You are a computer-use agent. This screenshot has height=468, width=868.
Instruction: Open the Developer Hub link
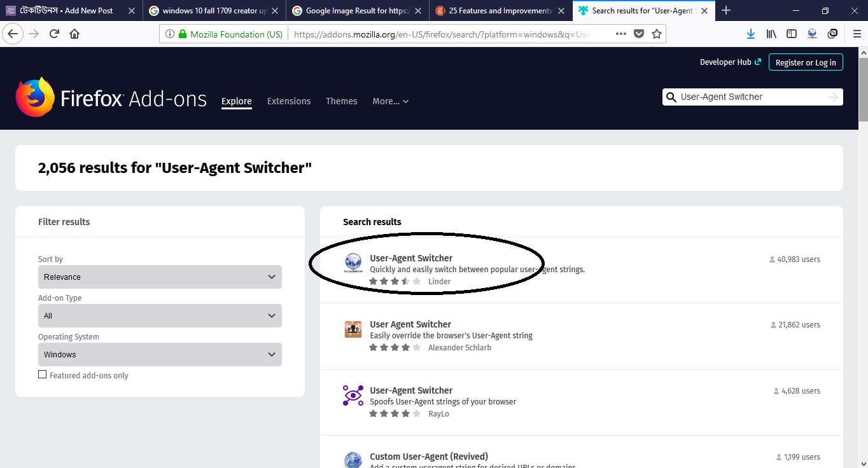pyautogui.click(x=730, y=62)
